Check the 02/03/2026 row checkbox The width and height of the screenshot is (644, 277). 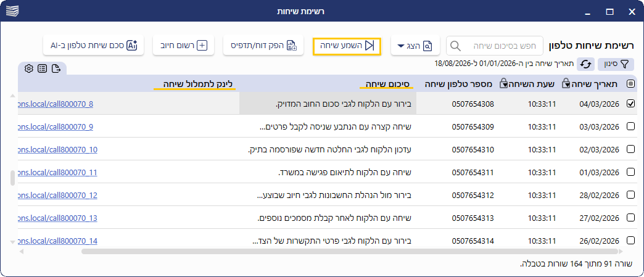pos(631,149)
